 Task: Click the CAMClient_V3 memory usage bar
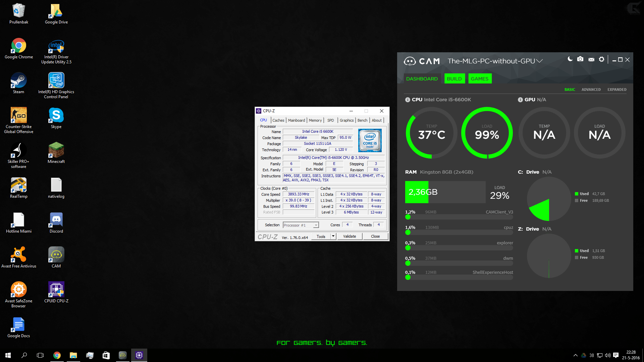pos(459,217)
